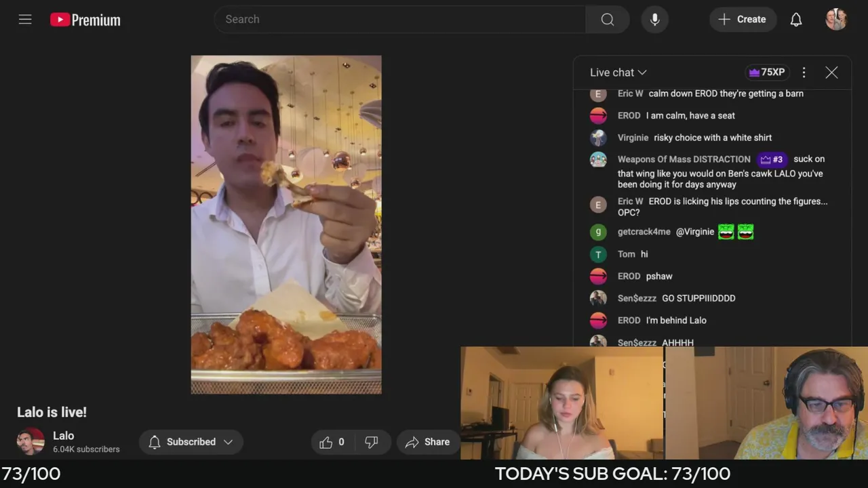The image size is (868, 488).
Task: Click the Virginie username in chat
Action: point(633,138)
